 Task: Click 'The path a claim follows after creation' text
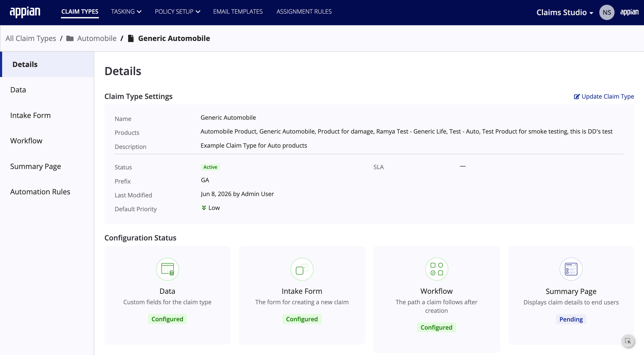point(436,306)
